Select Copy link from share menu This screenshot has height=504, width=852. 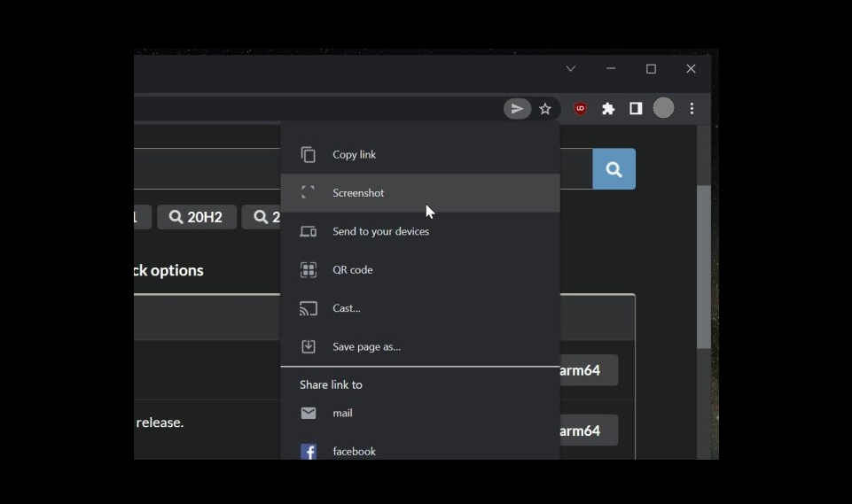(x=354, y=155)
